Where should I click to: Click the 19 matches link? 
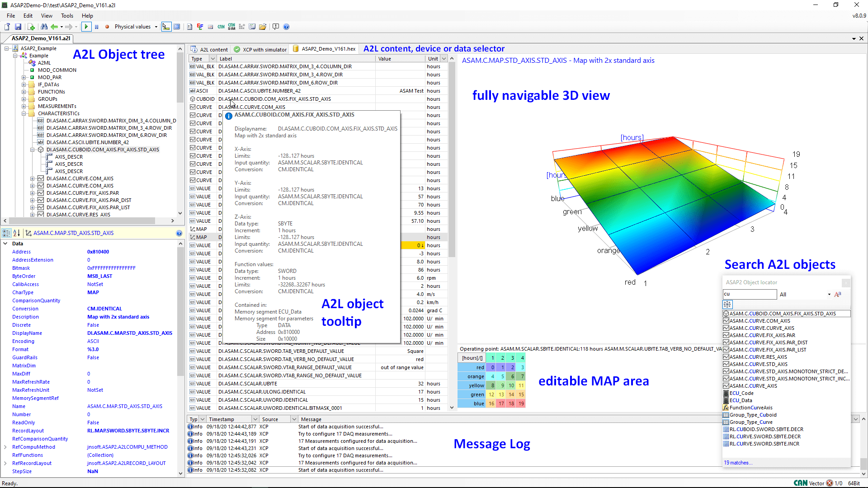[738, 462]
